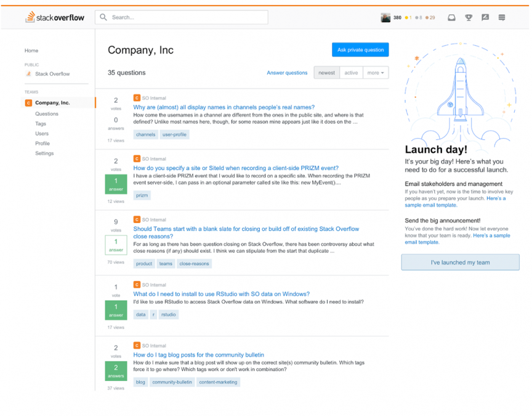Click the data tag
This screenshot has width=532, height=416.
(141, 314)
